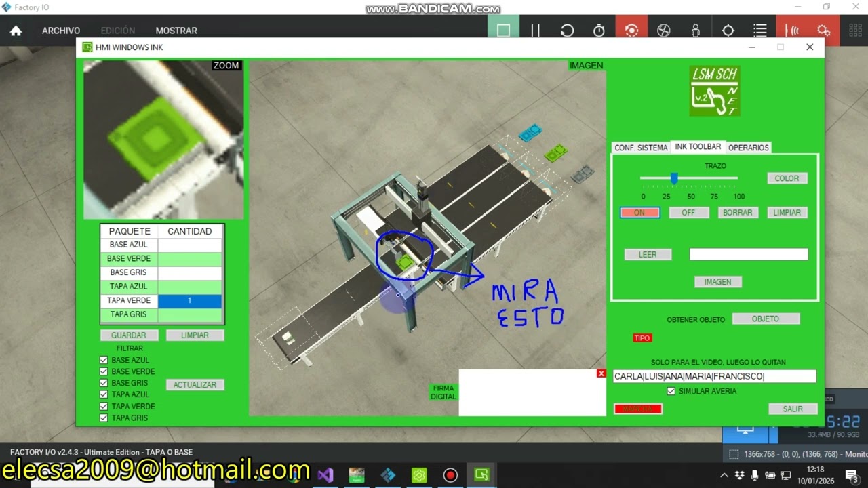The image size is (868, 488).
Task: Open the red record app in taskbar
Action: 450,475
